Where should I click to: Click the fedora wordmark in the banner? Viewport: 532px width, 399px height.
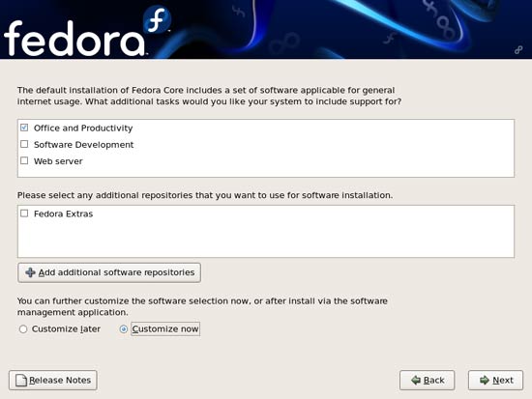tap(74, 38)
